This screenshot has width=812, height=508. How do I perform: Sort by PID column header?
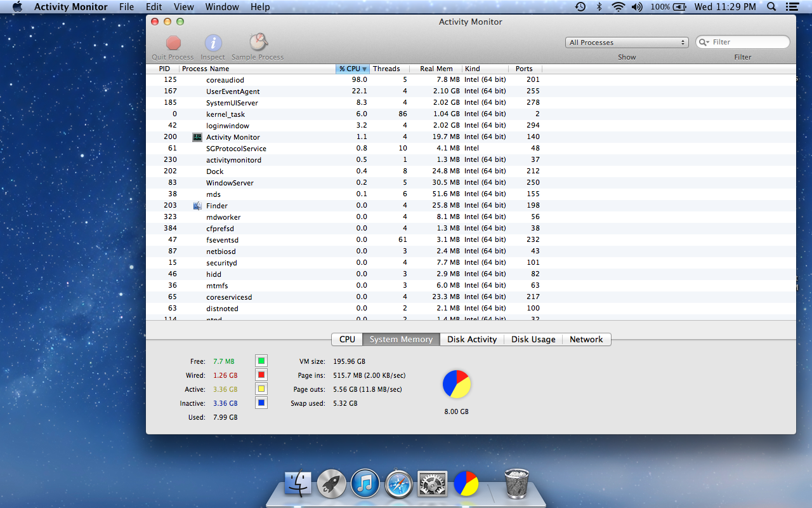click(162, 69)
